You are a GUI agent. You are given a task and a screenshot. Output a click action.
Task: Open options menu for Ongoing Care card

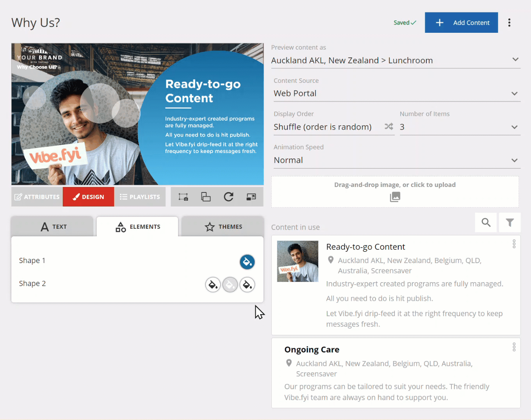[514, 347]
